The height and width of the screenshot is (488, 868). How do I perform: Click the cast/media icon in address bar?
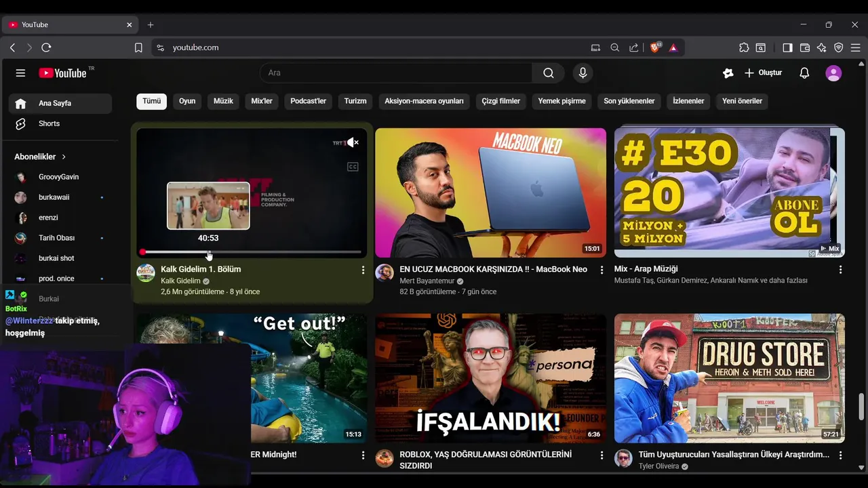point(595,47)
